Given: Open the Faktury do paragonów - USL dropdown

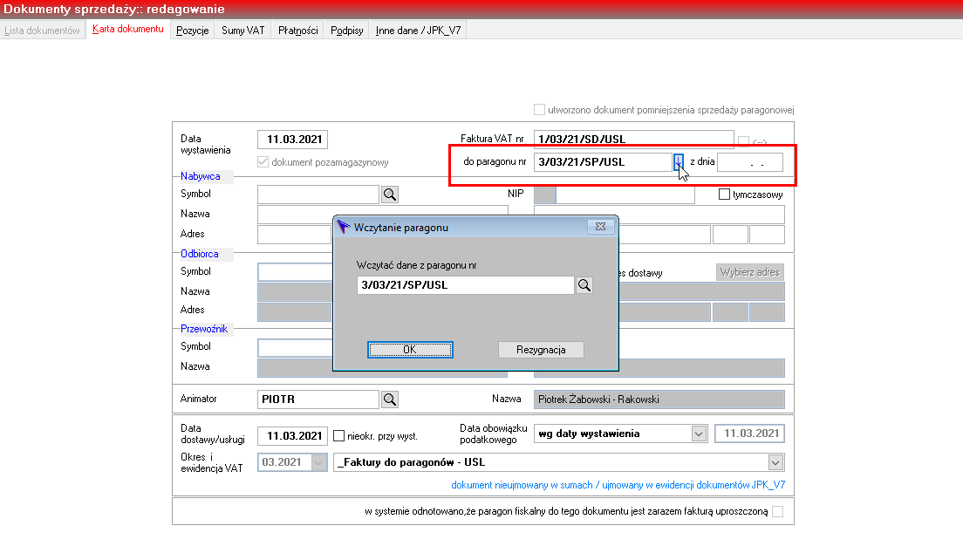Looking at the screenshot, I should [x=775, y=462].
